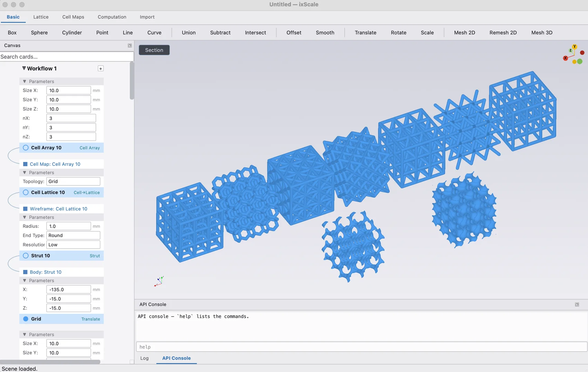The width and height of the screenshot is (588, 372).
Task: Click the API console command input
Action: 361,347
